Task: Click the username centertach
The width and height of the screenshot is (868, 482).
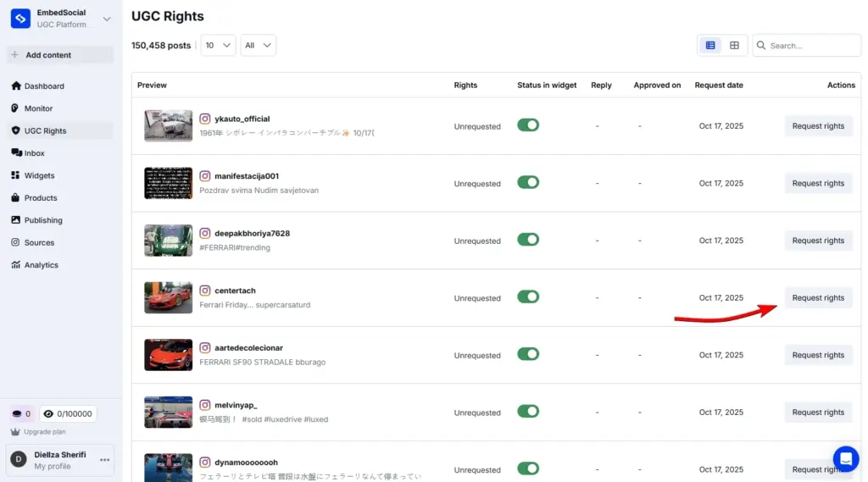Action: pos(236,291)
